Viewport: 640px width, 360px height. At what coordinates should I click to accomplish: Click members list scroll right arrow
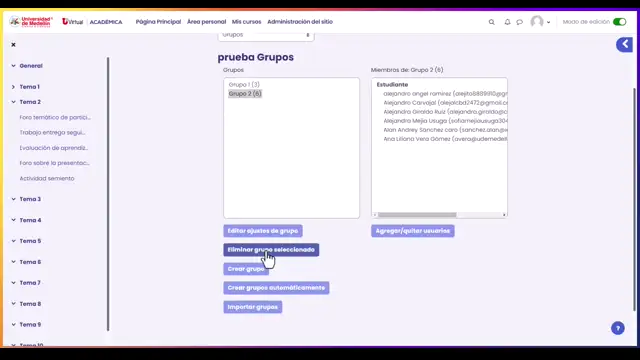coord(504,215)
